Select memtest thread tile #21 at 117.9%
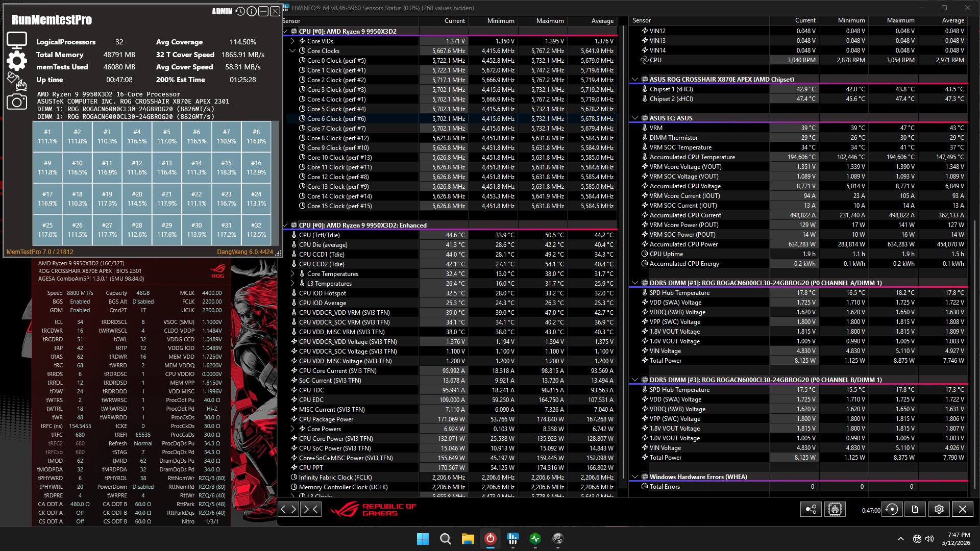 (166, 198)
